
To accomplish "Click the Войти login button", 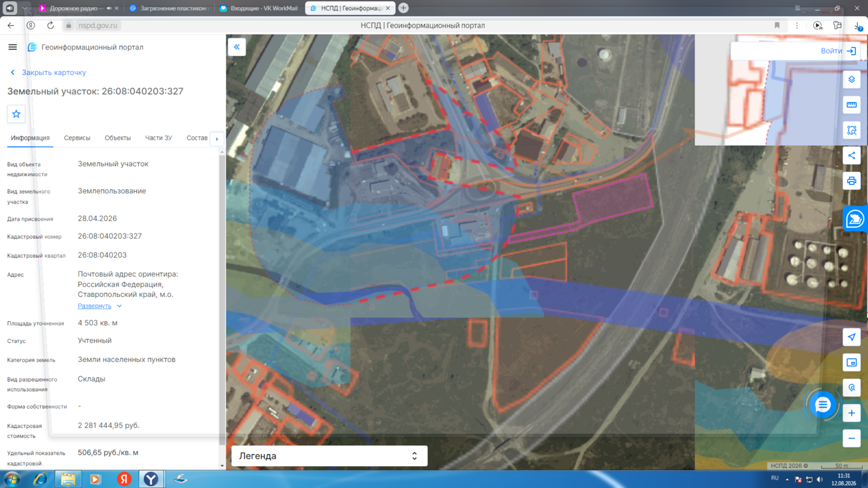I will click(x=838, y=51).
